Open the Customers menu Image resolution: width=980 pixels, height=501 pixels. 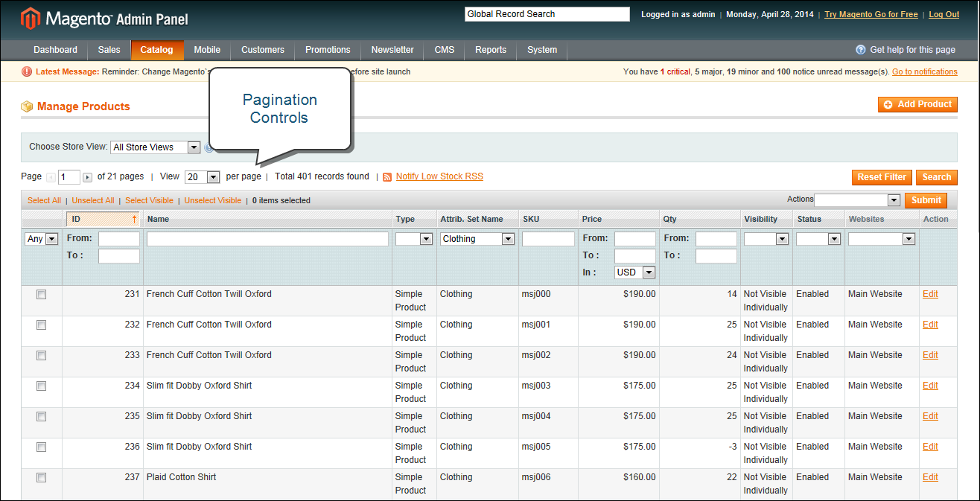263,50
